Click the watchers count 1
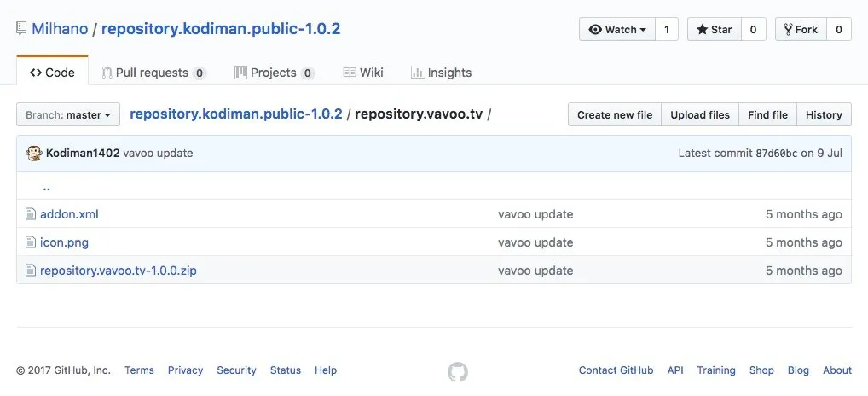Screen dimensions: 868x396 coord(667,29)
